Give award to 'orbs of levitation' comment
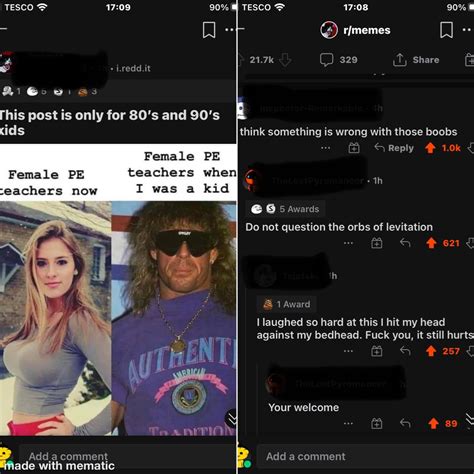474x474 pixels. pyautogui.click(x=377, y=243)
